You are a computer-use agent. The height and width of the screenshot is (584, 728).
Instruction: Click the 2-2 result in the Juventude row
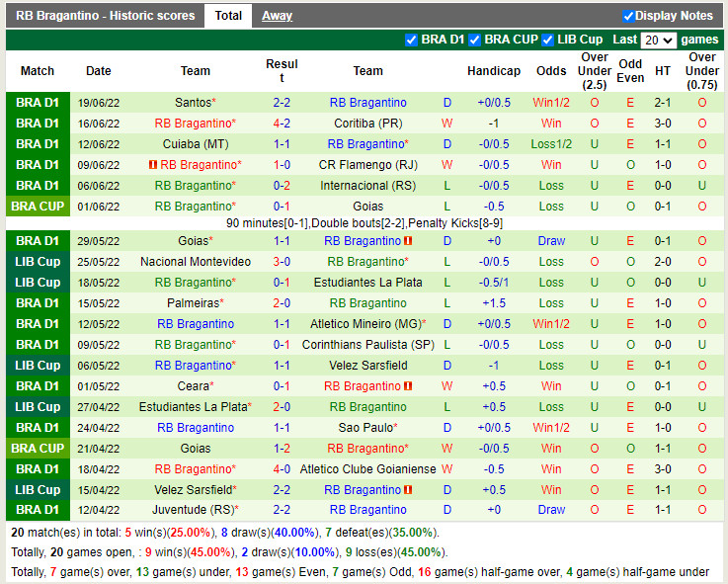282,510
